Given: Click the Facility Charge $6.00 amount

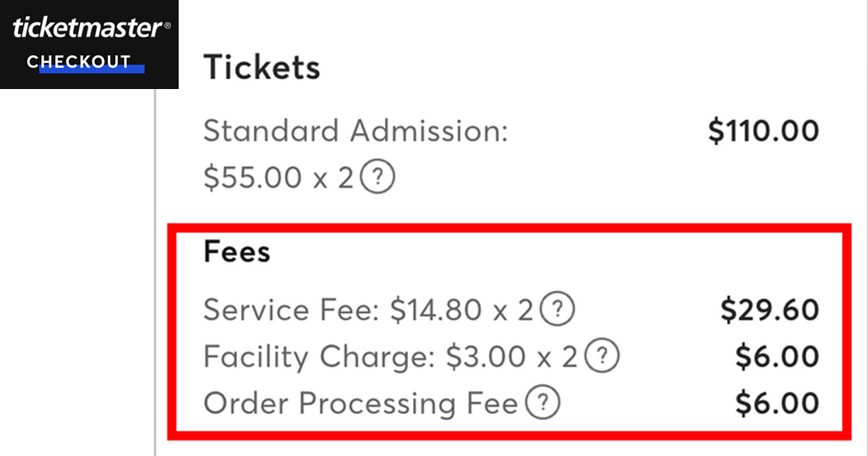Looking at the screenshot, I should [x=777, y=357].
